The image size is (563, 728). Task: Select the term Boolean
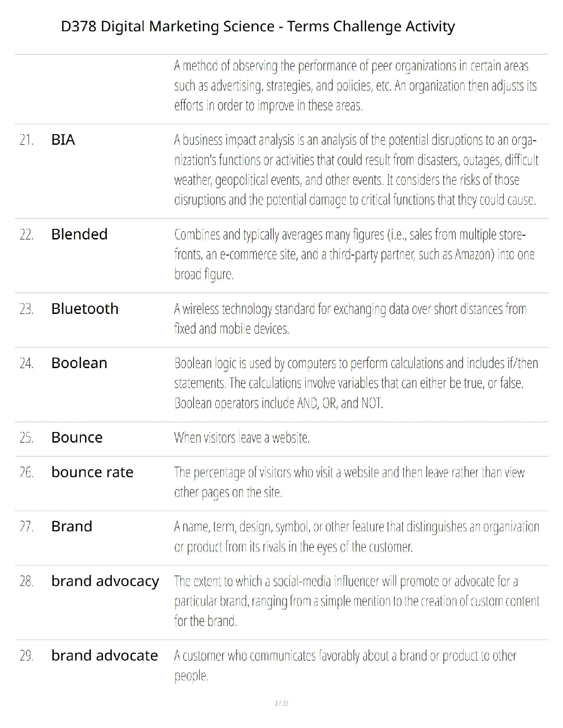click(x=79, y=363)
